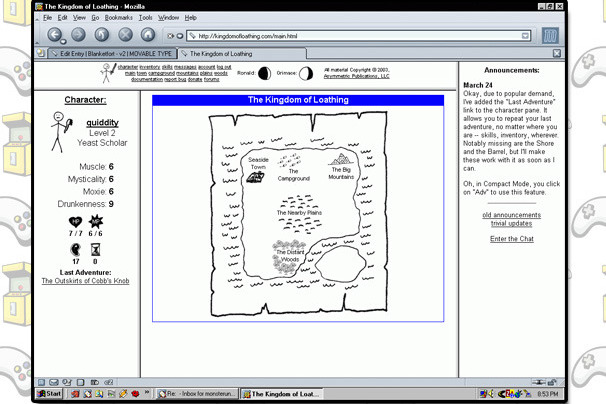Click Grimace moon phase icon
This screenshot has height=404, width=606.
coord(306,73)
